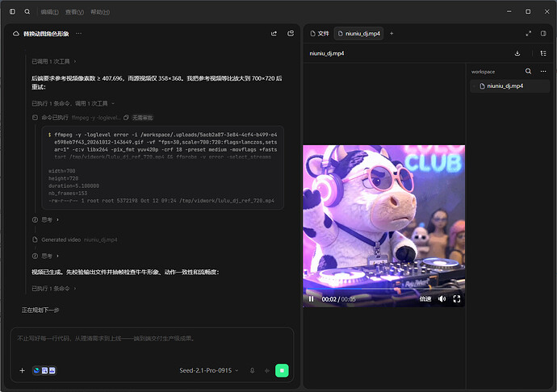
Task: Switch to the 文件 tab
Action: pyautogui.click(x=320, y=33)
